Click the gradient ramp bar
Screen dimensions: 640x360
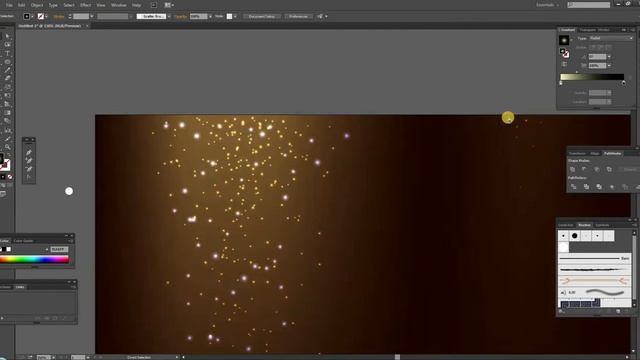point(592,77)
